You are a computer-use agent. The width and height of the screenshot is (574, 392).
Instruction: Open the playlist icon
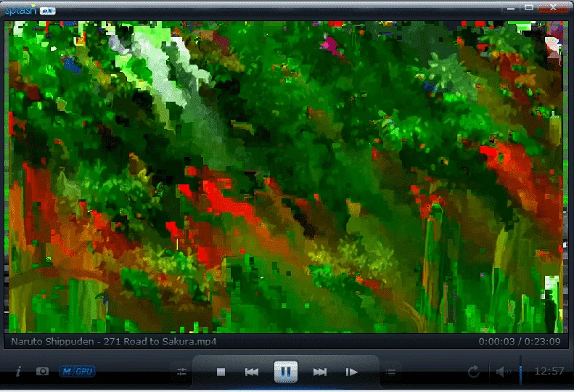[x=391, y=372]
